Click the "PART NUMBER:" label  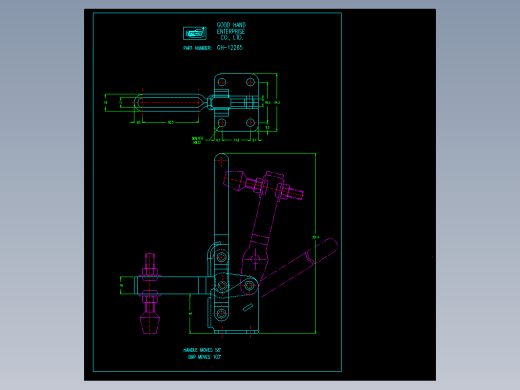coord(197,48)
